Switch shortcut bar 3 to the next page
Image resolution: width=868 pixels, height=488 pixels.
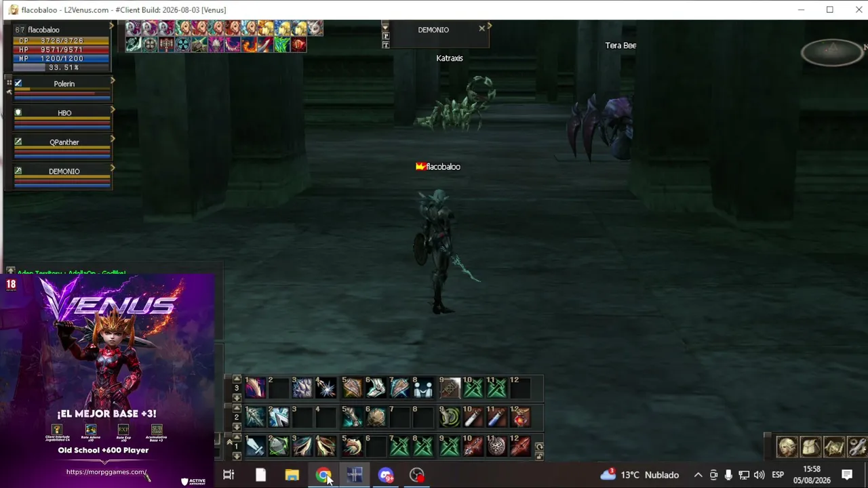pyautogui.click(x=237, y=398)
